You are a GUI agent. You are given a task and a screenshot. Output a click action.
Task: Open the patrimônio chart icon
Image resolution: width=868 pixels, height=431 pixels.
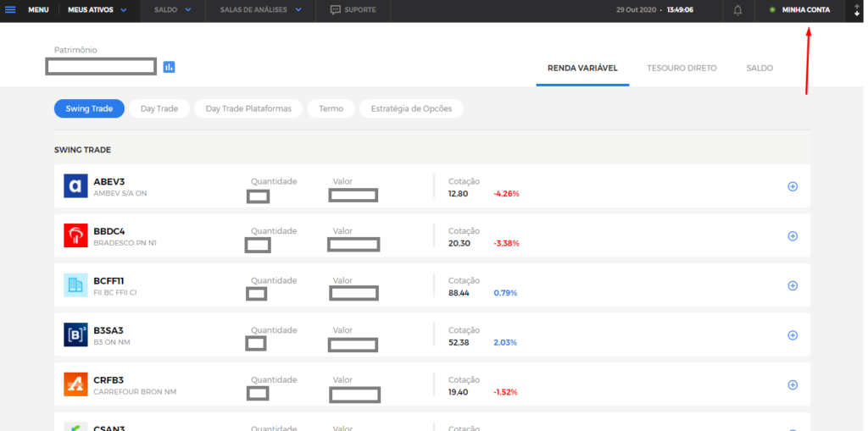[x=169, y=67]
